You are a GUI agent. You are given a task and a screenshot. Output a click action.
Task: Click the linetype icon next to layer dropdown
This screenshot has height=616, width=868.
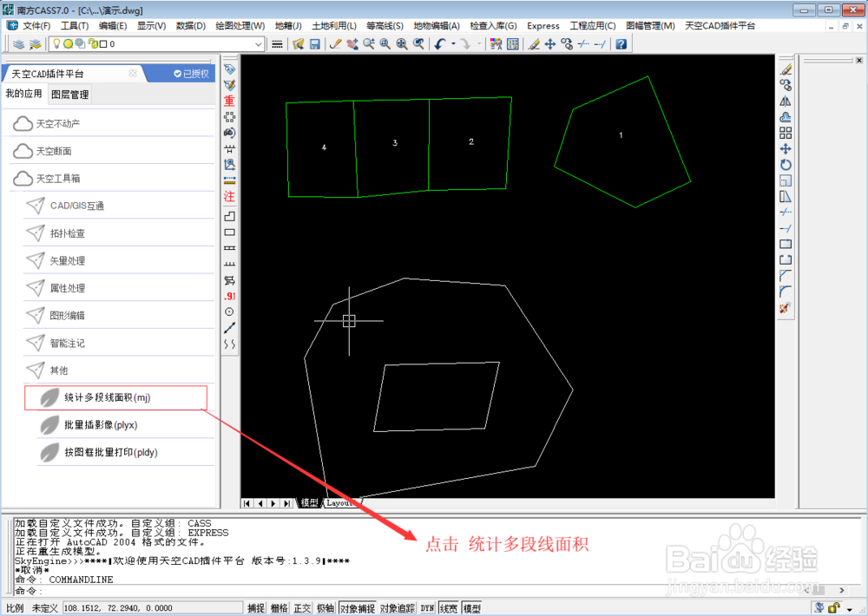tap(278, 44)
